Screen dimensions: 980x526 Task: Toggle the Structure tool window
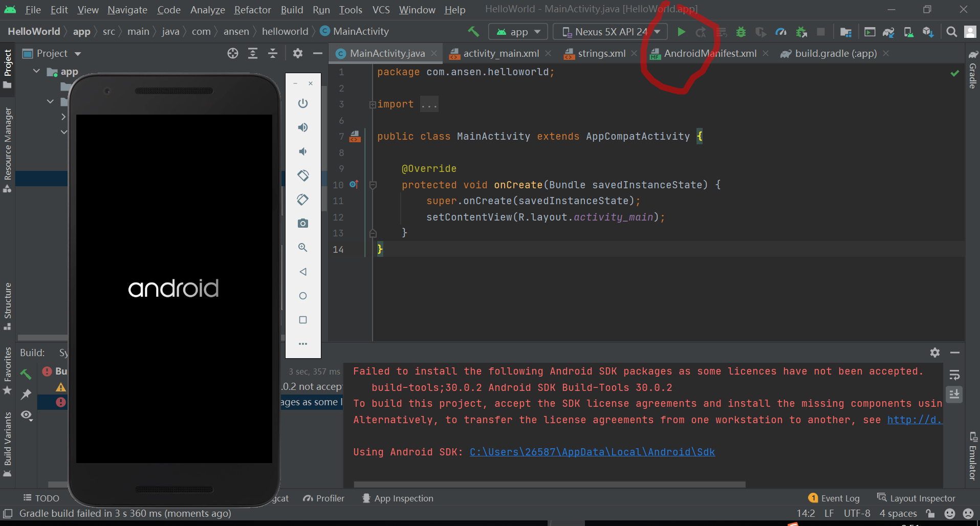click(x=7, y=305)
